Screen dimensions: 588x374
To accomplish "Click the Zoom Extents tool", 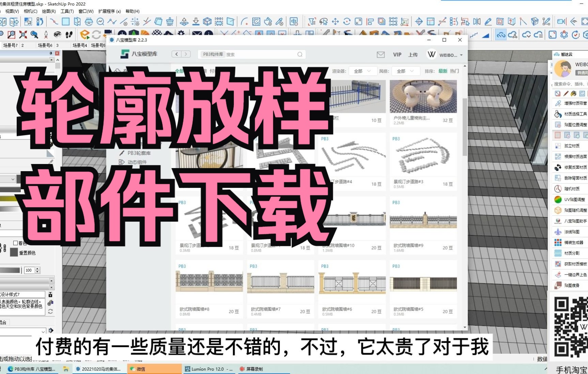I will pos(23,34).
